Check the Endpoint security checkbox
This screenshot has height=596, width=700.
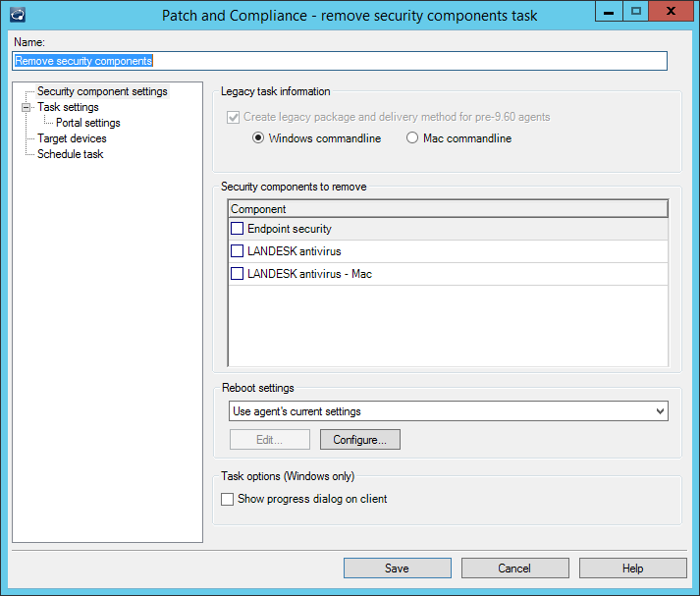tap(237, 229)
